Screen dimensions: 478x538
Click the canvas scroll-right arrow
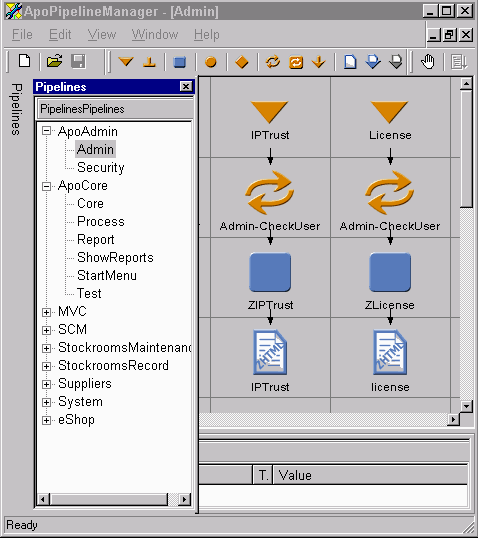click(x=454, y=419)
